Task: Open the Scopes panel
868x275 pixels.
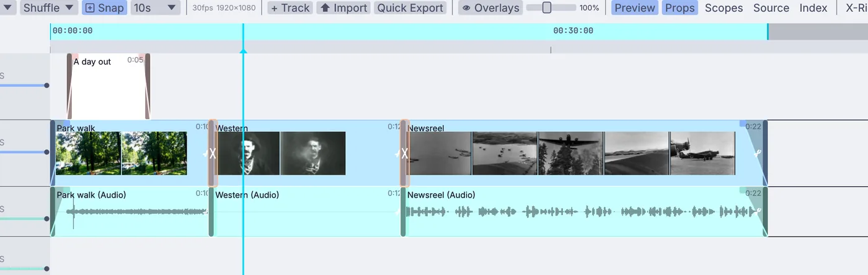Action: click(x=724, y=8)
